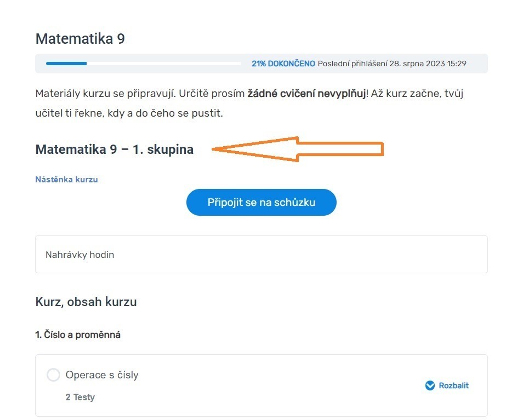The image size is (523, 420).
Task: Click the Poslední přihlášení timestamp text
Action: coord(392,64)
